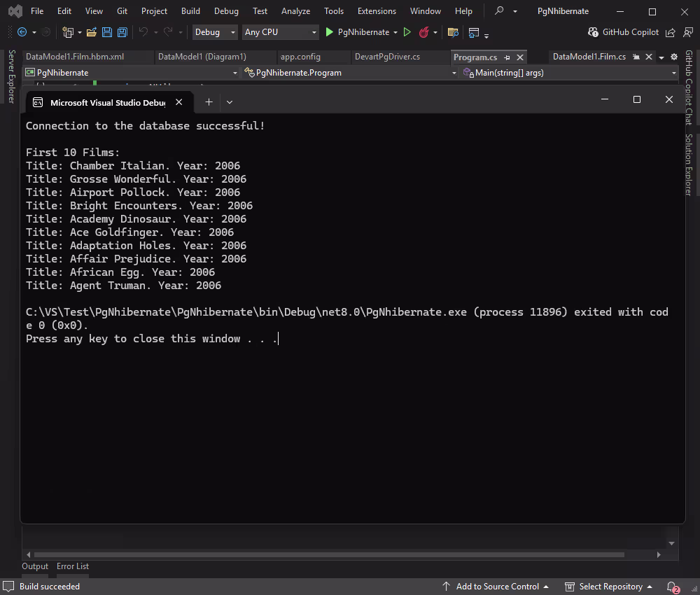Select the Hot Reload flame icon

click(425, 32)
